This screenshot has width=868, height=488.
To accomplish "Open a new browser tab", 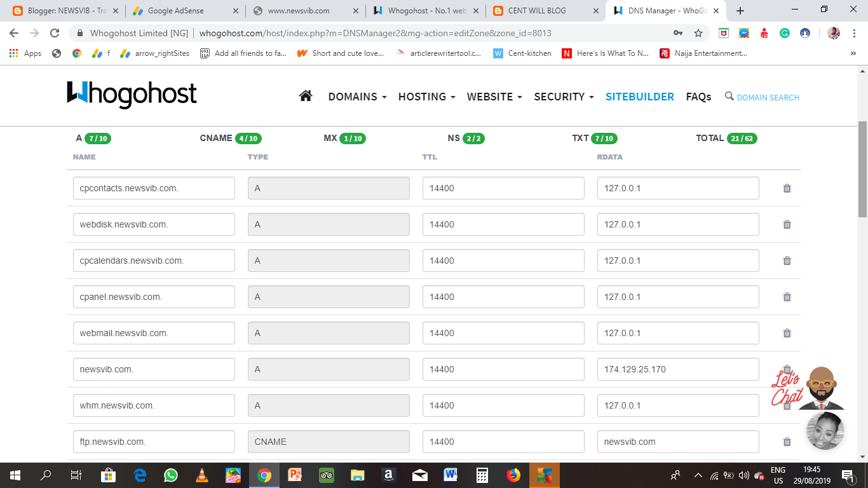I will (740, 11).
